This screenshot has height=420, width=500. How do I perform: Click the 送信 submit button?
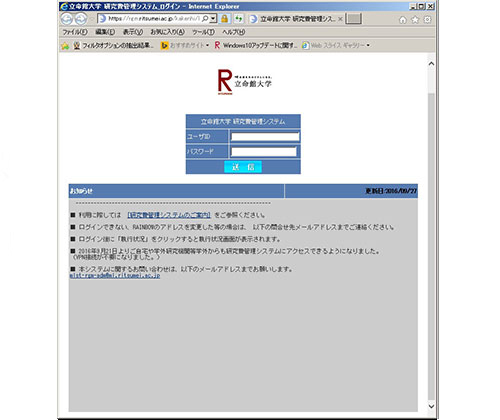click(x=243, y=167)
